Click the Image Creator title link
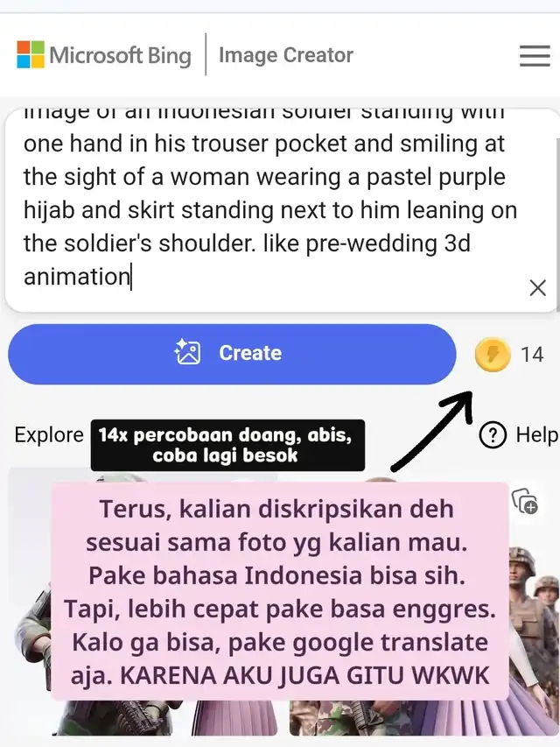 (x=286, y=55)
